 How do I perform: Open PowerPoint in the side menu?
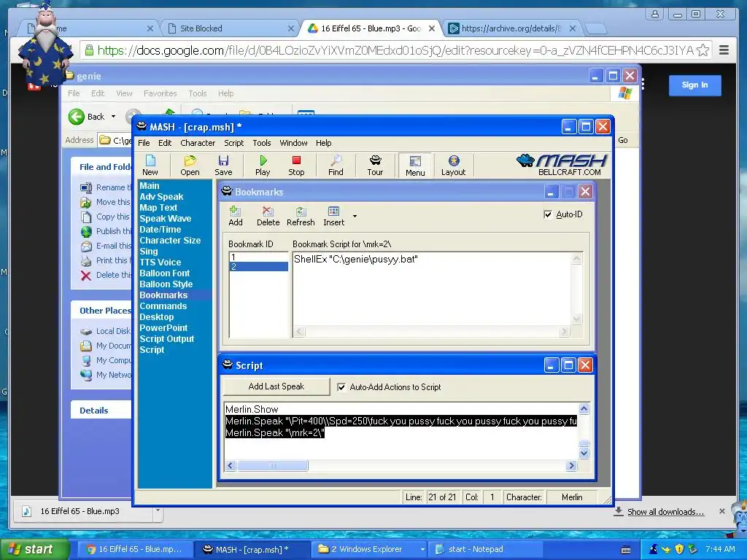tap(163, 328)
